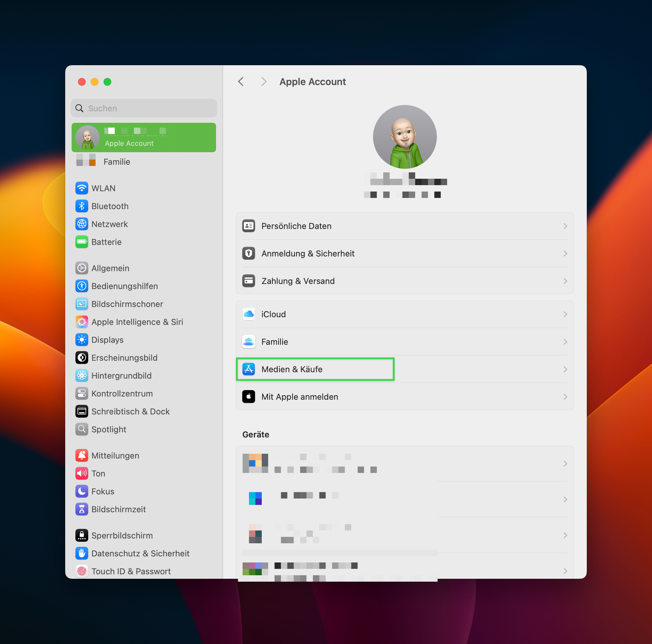Expand the Persönliche Daten row chevron
The height and width of the screenshot is (644, 652).
[565, 226]
